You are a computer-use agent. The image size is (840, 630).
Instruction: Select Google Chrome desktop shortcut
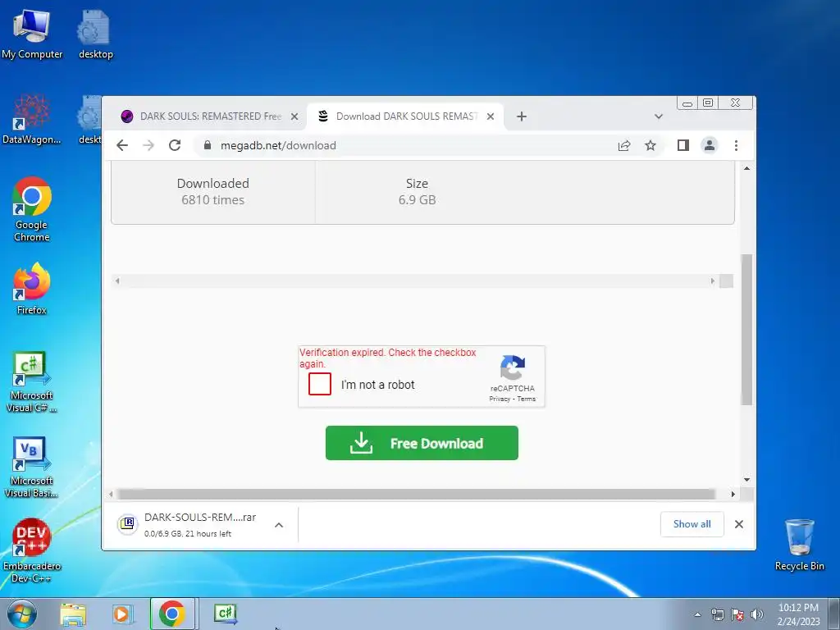(32, 210)
